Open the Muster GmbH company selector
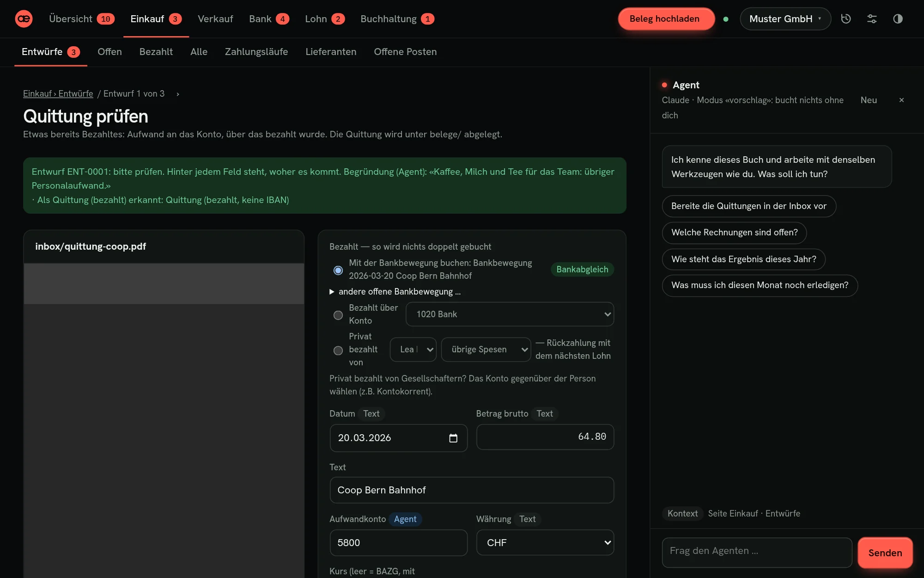 (x=785, y=19)
